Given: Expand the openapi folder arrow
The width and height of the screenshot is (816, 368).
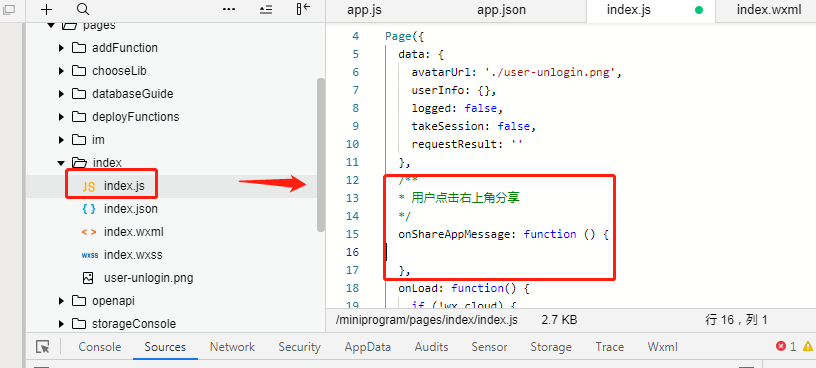Looking at the screenshot, I should tap(61, 301).
